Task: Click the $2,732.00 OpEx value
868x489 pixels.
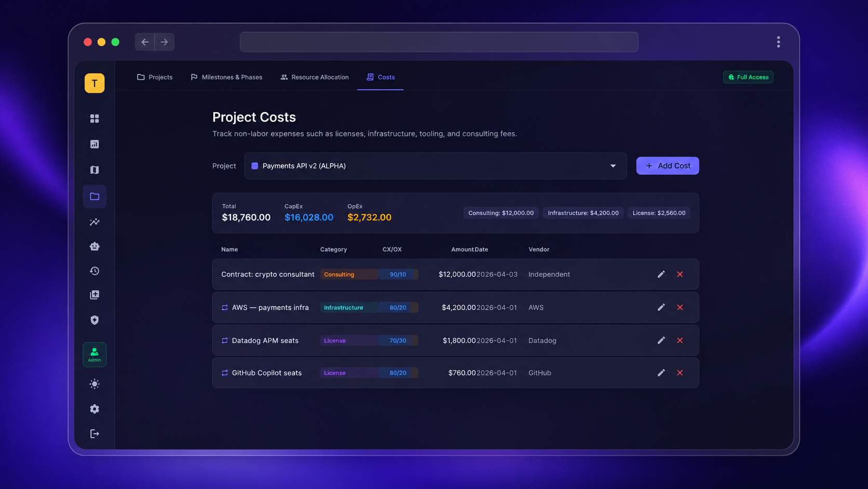Action: [369, 217]
